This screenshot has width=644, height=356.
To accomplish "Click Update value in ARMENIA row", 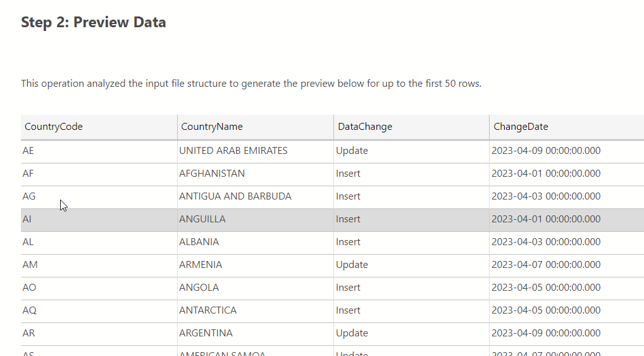I will click(x=352, y=265).
